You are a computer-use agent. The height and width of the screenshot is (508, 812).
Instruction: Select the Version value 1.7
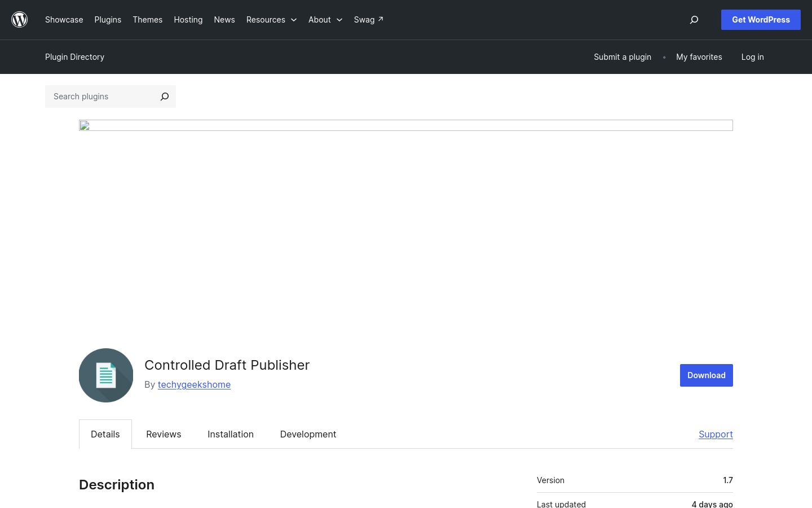[728, 480]
